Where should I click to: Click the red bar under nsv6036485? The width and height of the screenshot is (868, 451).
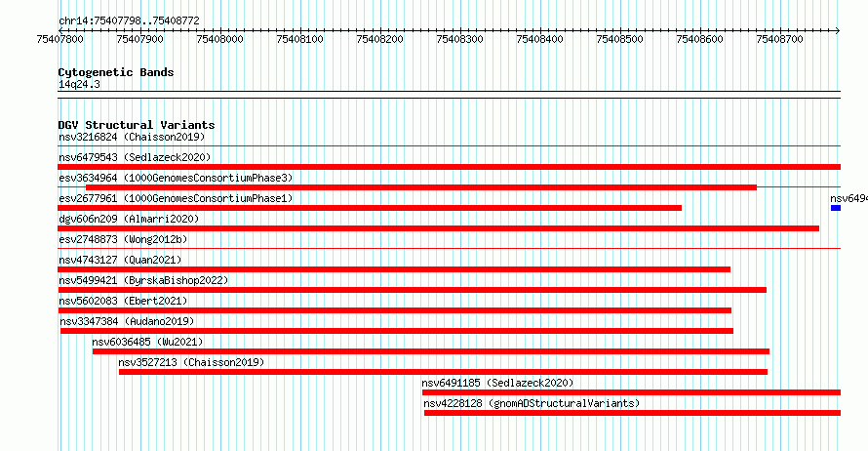pos(431,351)
